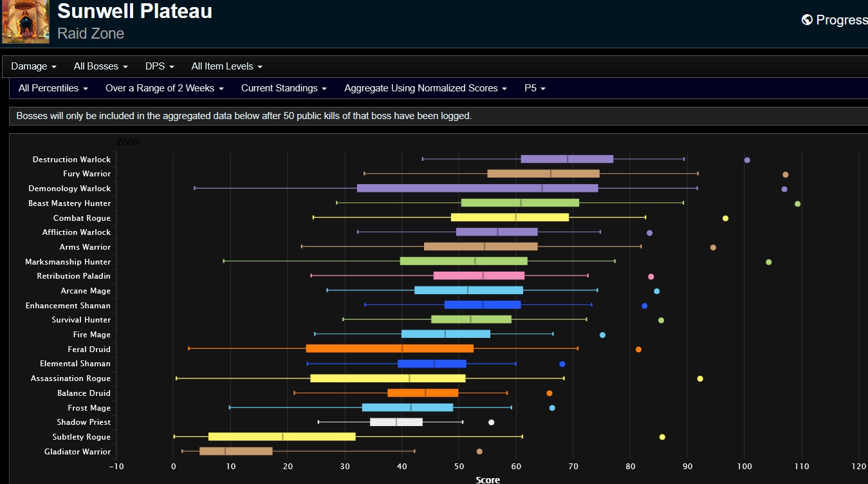The width and height of the screenshot is (868, 484).
Task: Click the Subtlety Rogue outlier dot
Action: pos(662,437)
